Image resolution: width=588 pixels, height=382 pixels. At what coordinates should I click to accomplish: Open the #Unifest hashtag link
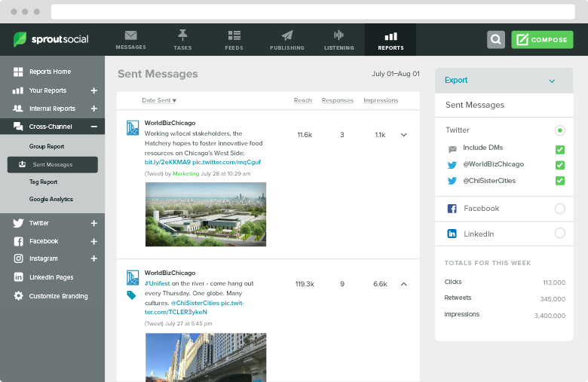click(157, 283)
